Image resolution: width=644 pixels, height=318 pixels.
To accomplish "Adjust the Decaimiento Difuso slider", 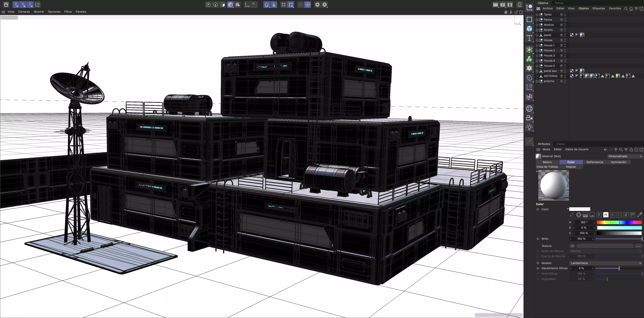I will (x=619, y=268).
